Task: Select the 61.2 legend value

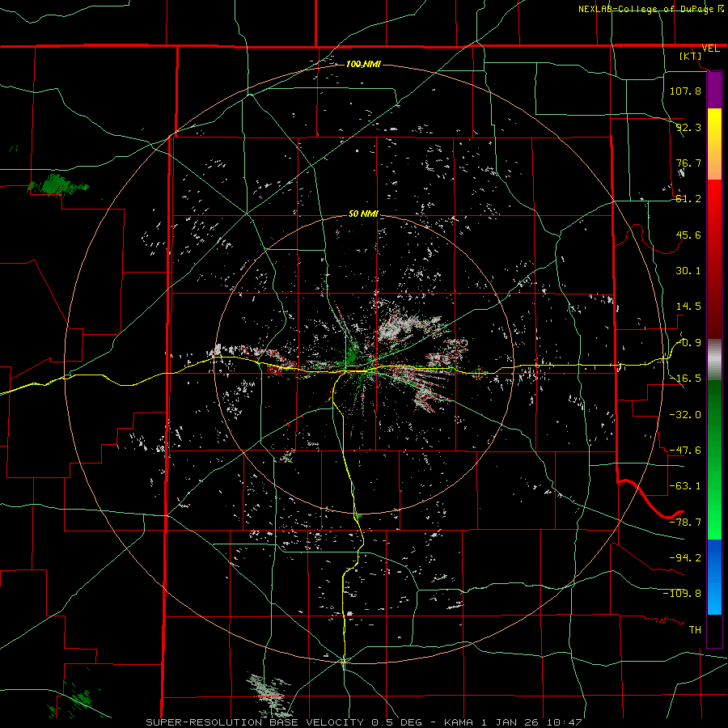Action: click(x=688, y=199)
